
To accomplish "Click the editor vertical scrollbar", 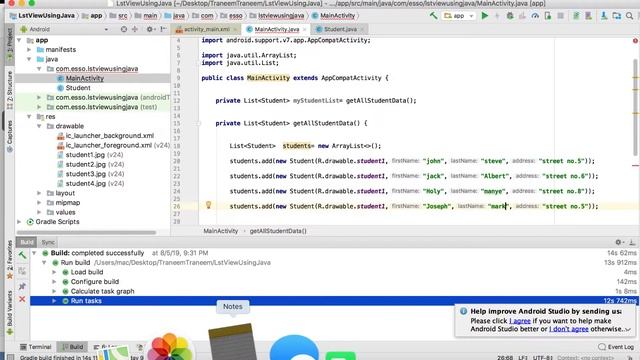I will point(635,107).
